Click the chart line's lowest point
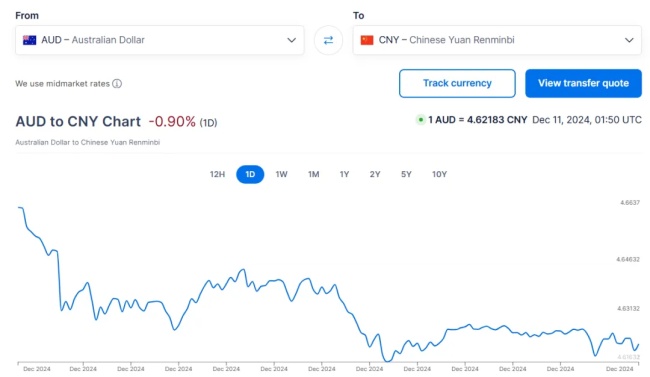 pos(387,361)
